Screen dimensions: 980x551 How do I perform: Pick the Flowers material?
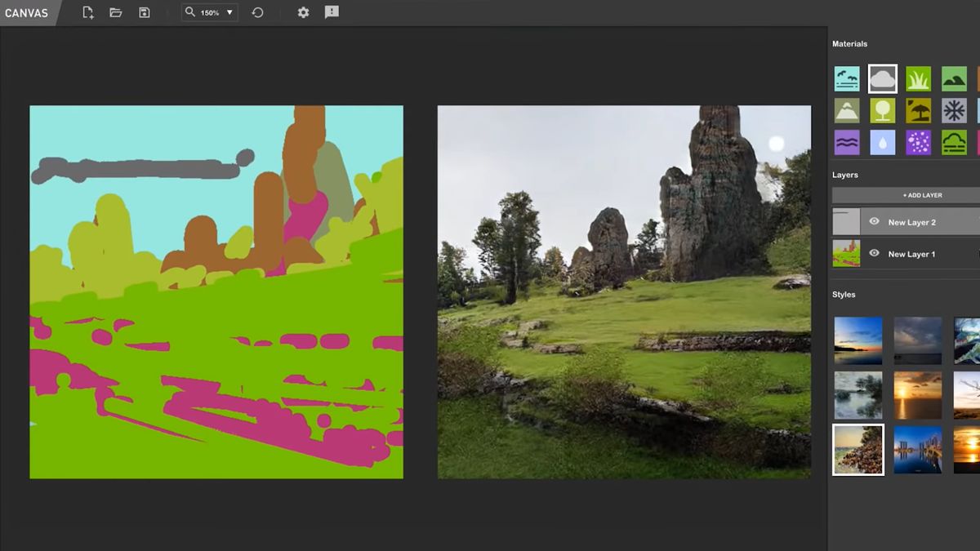[x=919, y=142]
